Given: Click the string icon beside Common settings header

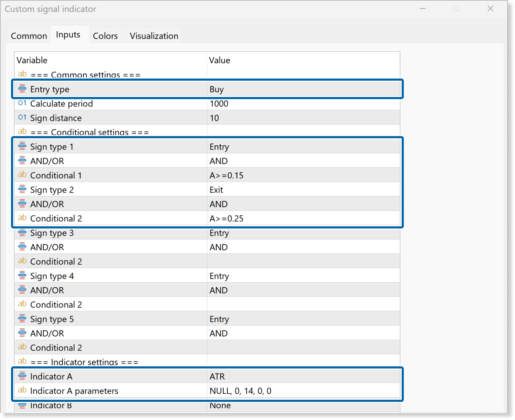Looking at the screenshot, I should tap(22, 74).
